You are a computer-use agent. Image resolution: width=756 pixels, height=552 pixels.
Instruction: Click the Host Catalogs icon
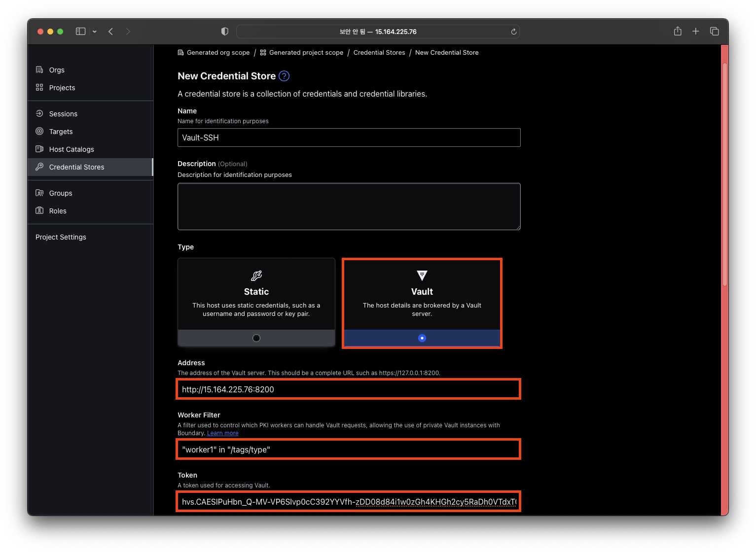[x=39, y=149]
